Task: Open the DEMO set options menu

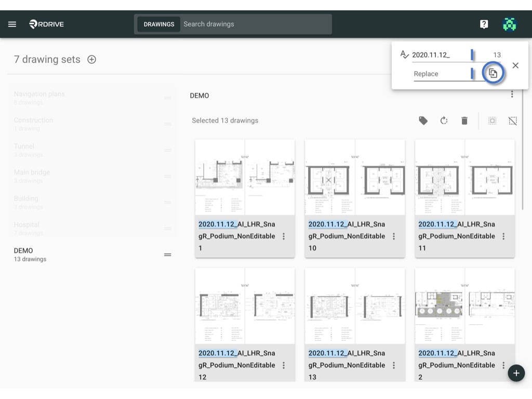Action: [512, 94]
